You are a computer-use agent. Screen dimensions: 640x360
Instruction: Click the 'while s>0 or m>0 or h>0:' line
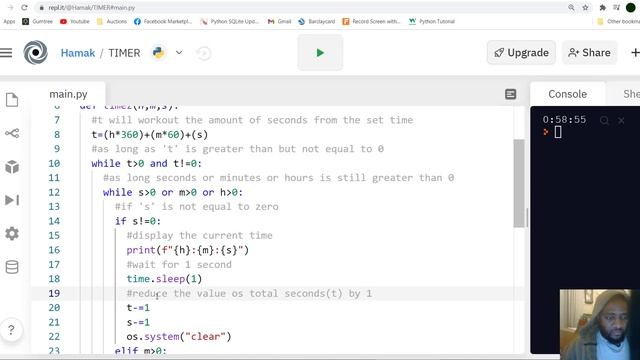click(x=173, y=192)
